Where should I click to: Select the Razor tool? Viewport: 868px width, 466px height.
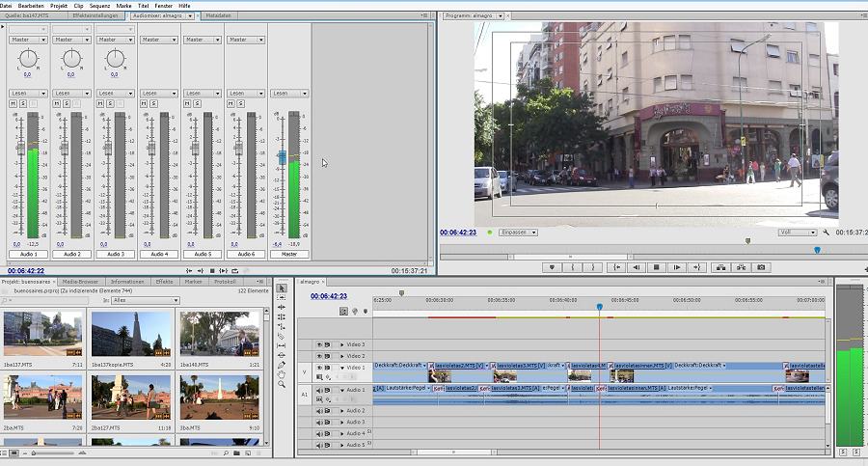click(282, 336)
